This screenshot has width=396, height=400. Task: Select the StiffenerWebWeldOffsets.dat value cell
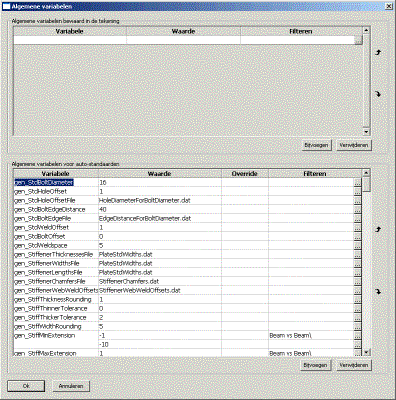(160, 290)
